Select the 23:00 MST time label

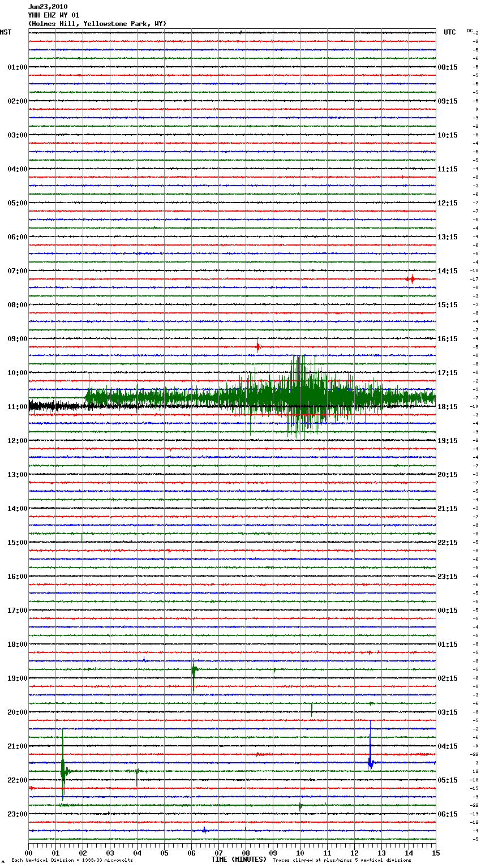(18, 814)
